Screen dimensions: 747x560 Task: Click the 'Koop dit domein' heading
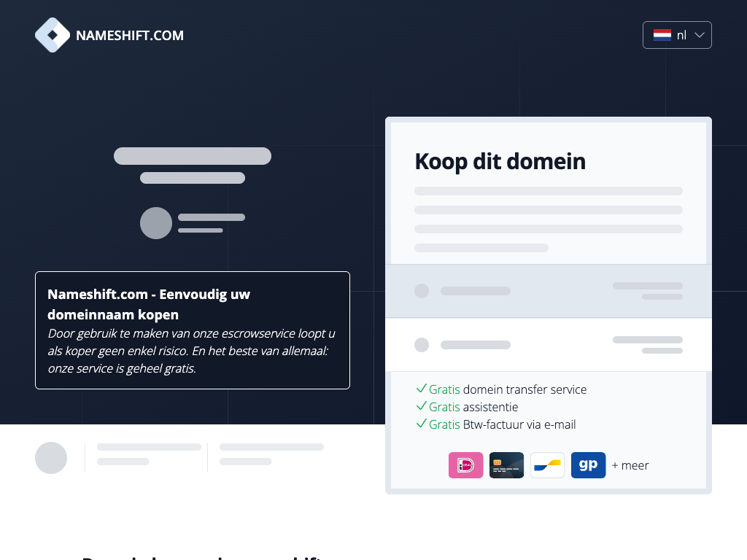tap(500, 161)
